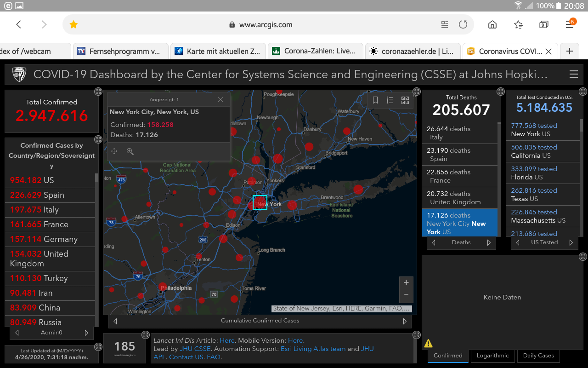Go forward with browser forward arrow

(x=44, y=25)
